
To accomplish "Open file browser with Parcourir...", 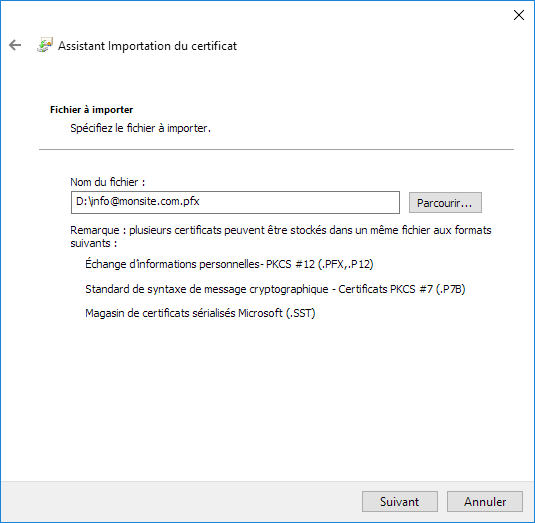I will pyautogui.click(x=445, y=203).
